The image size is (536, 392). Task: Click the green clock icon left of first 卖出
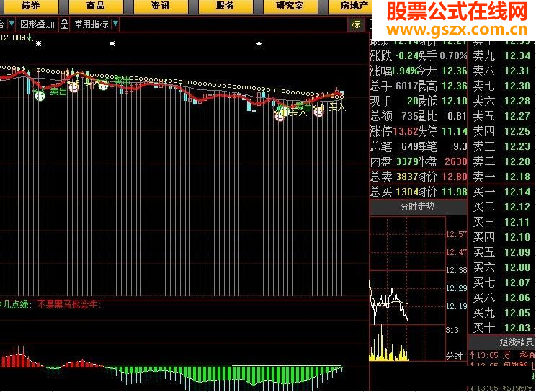(40, 96)
